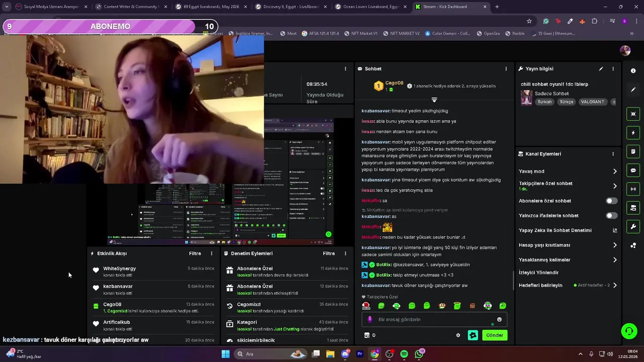The width and height of the screenshot is (644, 362).
Task: Toggle the broadcast signal icon in sidebar
Action: click(x=633, y=189)
